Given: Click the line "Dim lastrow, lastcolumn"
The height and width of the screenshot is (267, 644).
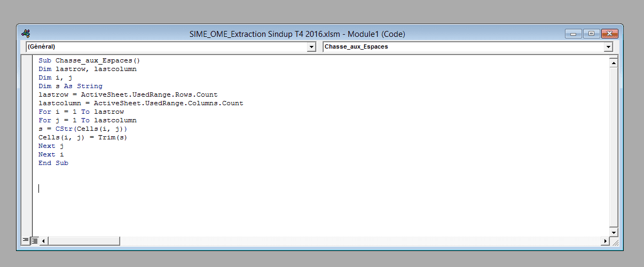Looking at the screenshot, I should (88, 69).
